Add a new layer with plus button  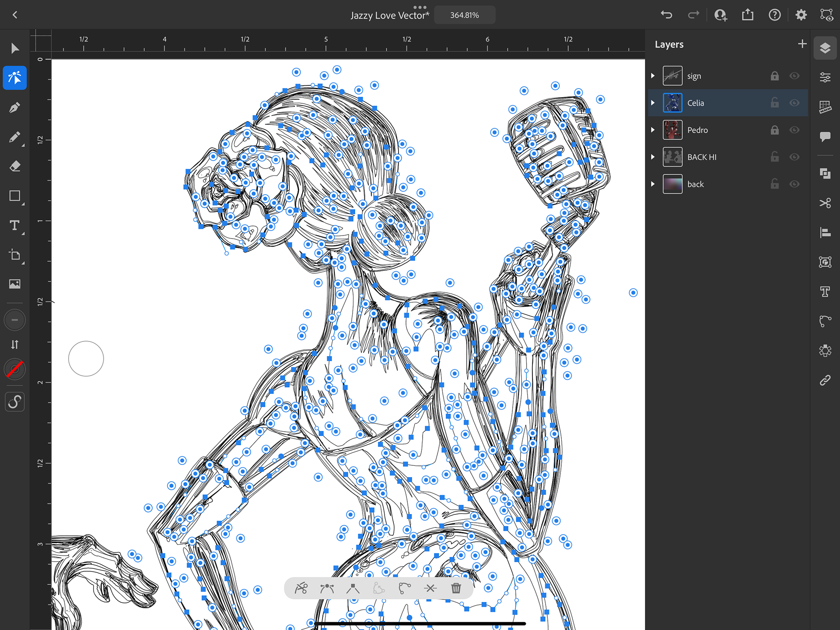click(802, 44)
